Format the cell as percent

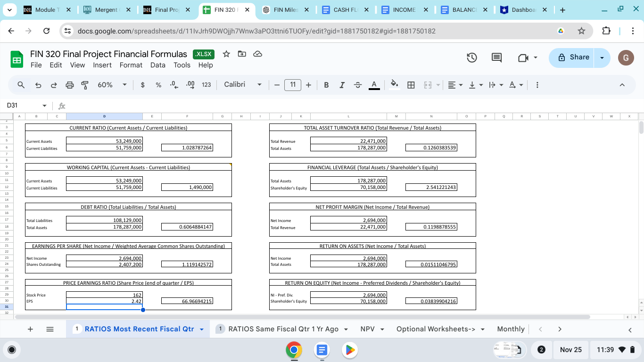point(158,85)
